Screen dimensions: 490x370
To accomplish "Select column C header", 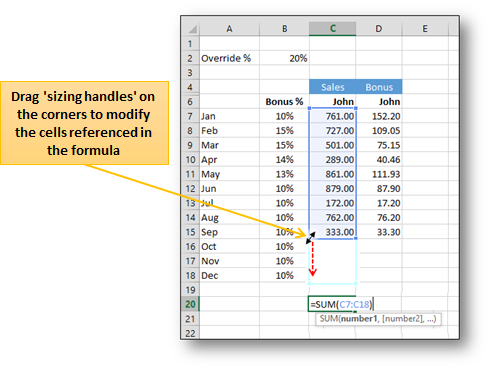I will pos(332,29).
